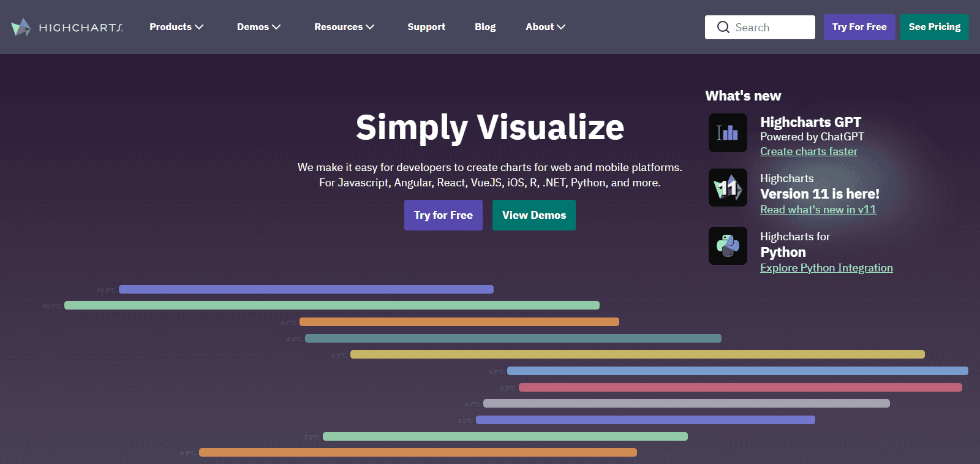Click the Python logo icon
Viewport: 980px width, 464px height.
(728, 246)
